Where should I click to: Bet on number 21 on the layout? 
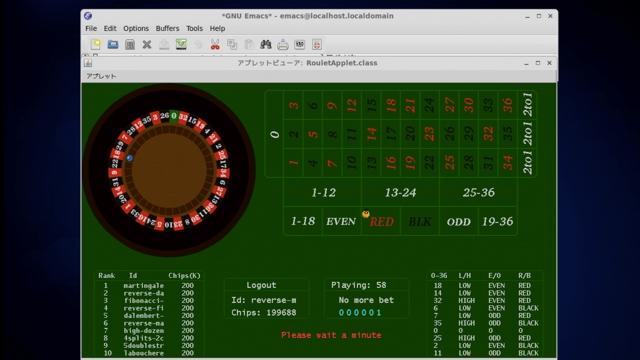(x=410, y=105)
